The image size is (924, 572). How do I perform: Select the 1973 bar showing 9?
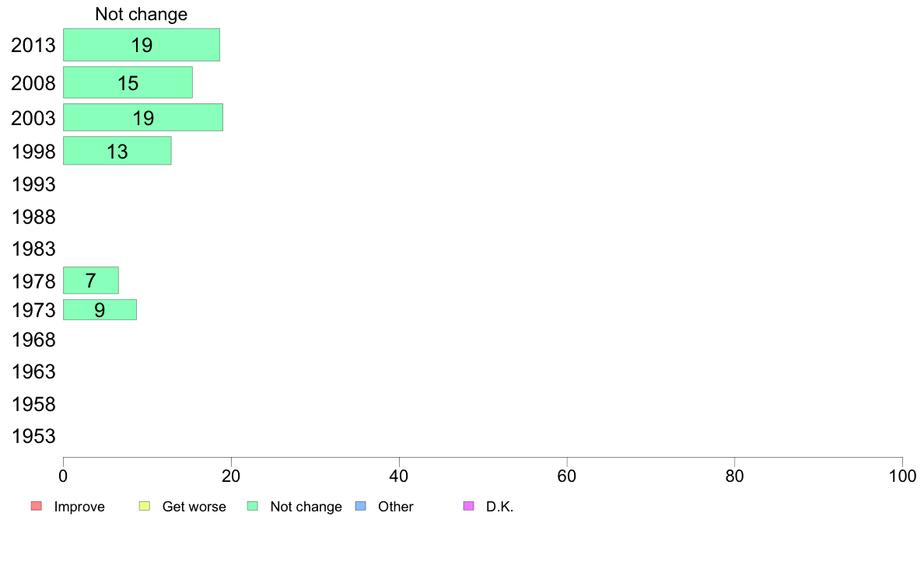[100, 310]
